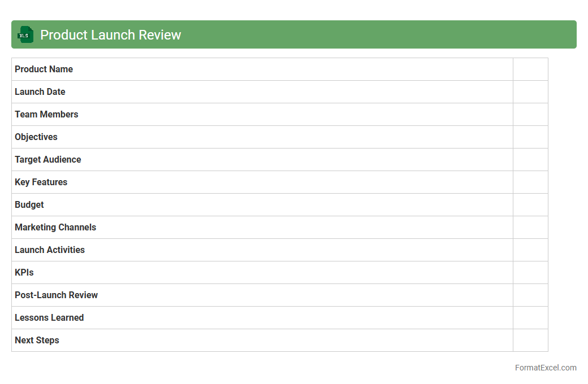Select the Marketing Channels label
This screenshot has height=384, width=588.
(55, 228)
